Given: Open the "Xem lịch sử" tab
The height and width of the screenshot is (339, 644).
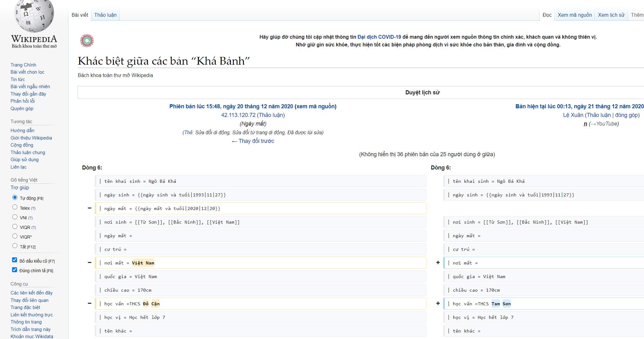Looking at the screenshot, I should (611, 15).
